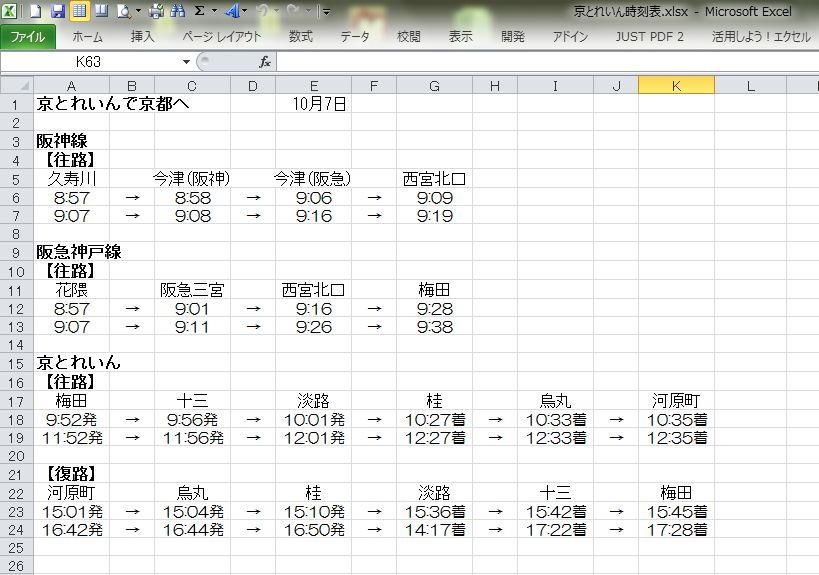Click the insert function fx button
Image resolution: width=819 pixels, height=575 pixels.
pyautogui.click(x=265, y=62)
